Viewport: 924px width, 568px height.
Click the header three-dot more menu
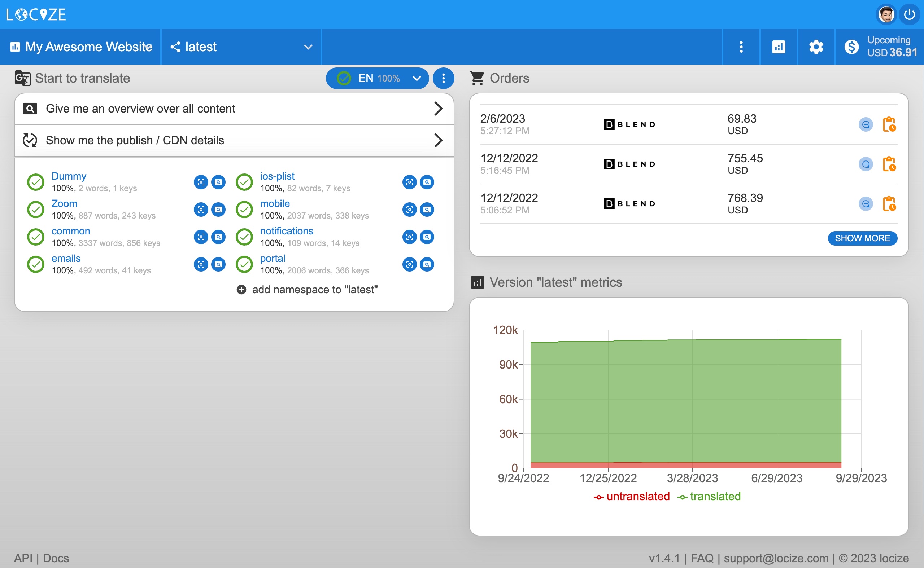(741, 47)
